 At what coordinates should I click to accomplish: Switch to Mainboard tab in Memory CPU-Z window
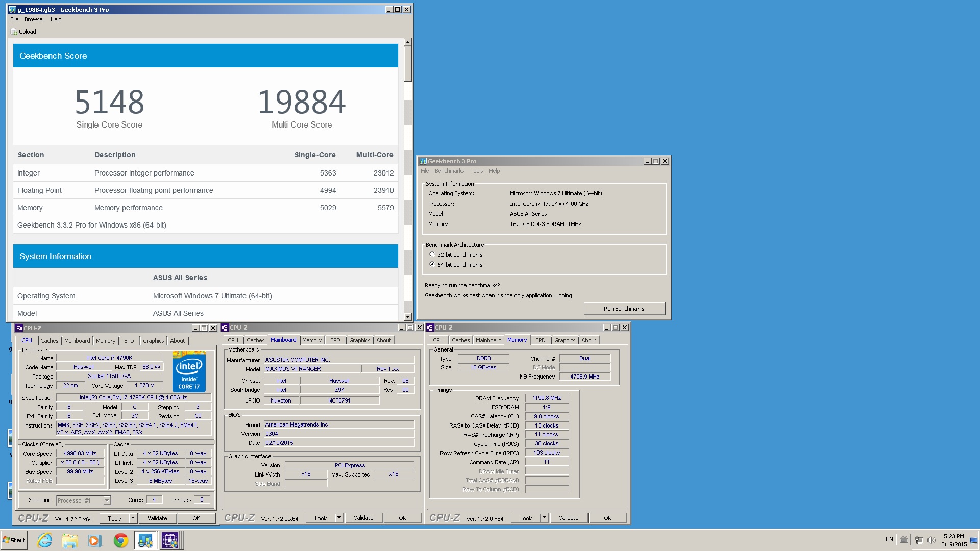[x=488, y=340]
